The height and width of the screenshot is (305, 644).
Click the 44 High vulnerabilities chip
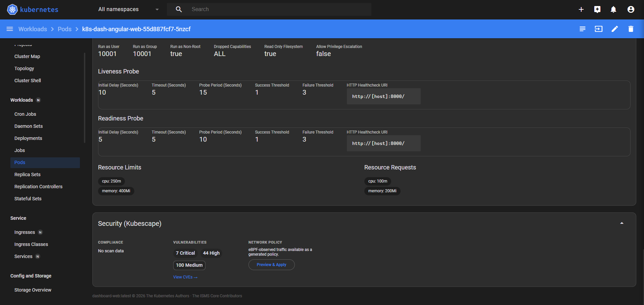pyautogui.click(x=211, y=253)
